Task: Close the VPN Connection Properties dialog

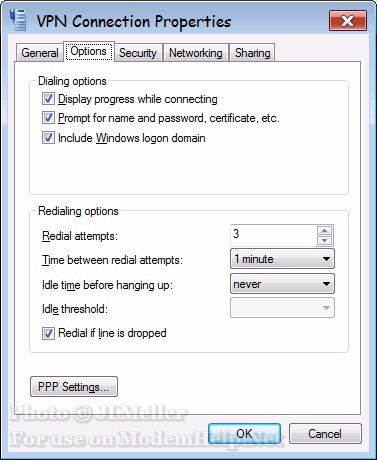Action: pyautogui.click(x=348, y=21)
